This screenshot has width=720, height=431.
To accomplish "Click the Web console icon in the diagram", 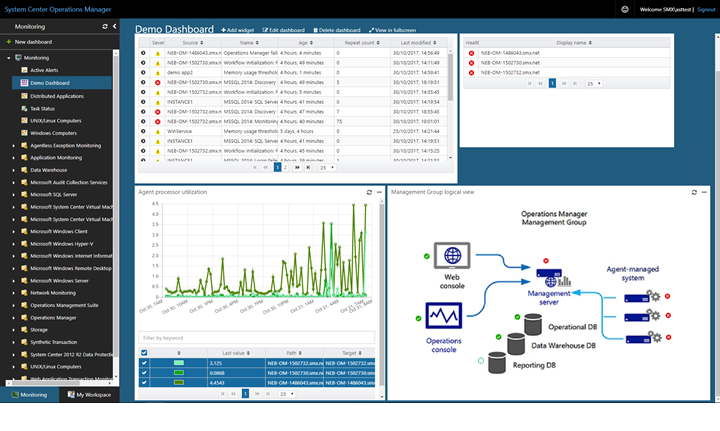I will coord(452,256).
